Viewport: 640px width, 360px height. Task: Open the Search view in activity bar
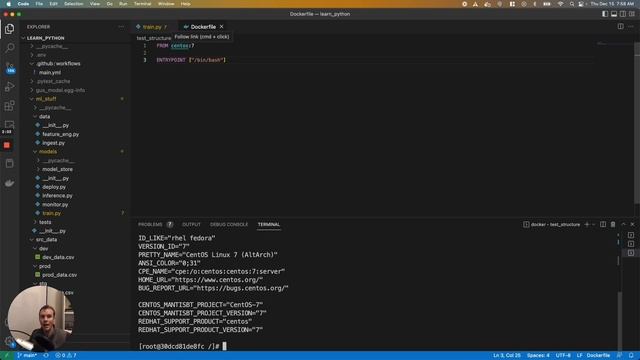click(9, 48)
